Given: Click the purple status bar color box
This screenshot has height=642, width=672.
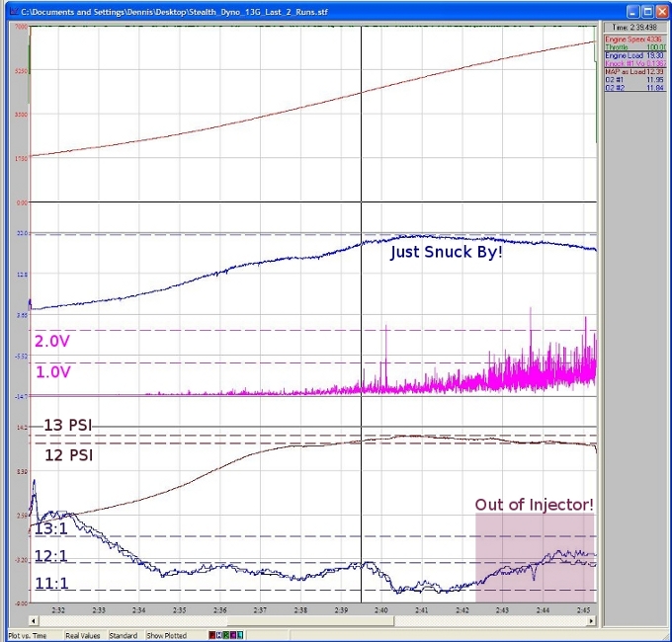Looking at the screenshot, I should point(233,635).
